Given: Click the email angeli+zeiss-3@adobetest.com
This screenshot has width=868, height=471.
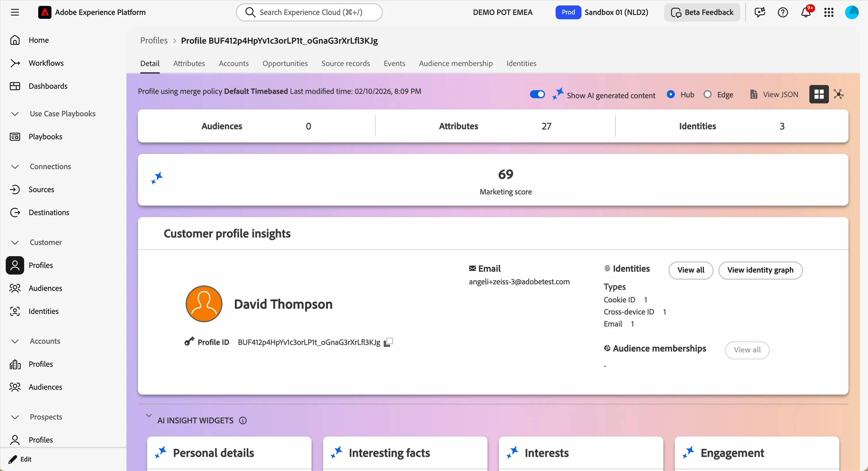Looking at the screenshot, I should click(519, 282).
